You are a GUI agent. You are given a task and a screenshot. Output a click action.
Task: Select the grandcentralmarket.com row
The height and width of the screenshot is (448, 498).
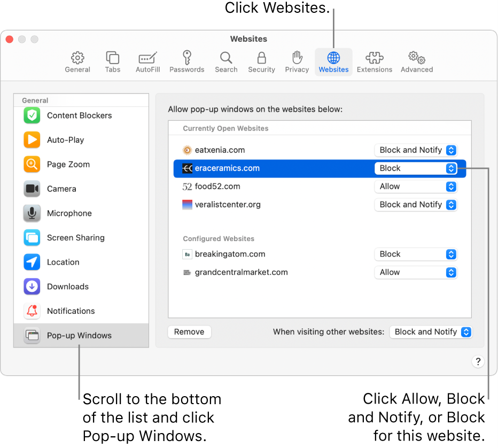coord(320,272)
